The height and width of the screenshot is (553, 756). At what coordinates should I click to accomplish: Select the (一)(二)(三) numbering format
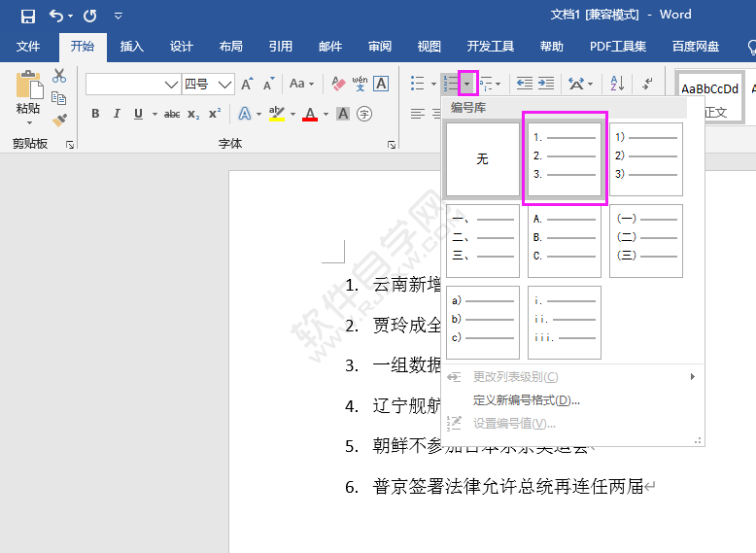[x=646, y=241]
